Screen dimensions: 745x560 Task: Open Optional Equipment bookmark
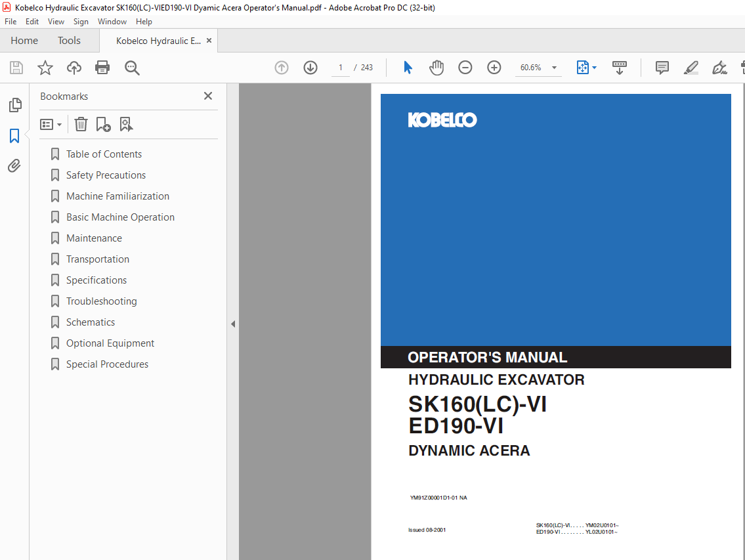[110, 343]
